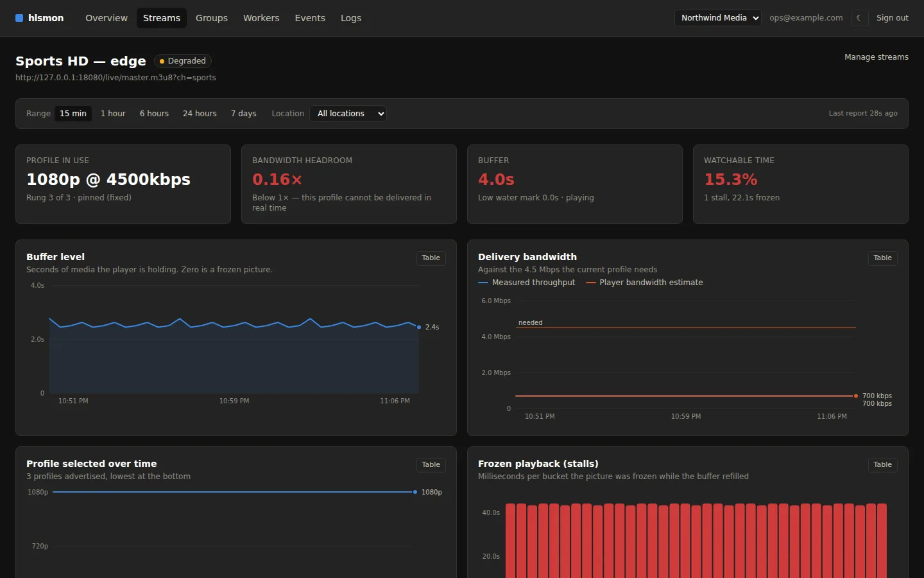The image size is (924, 578).
Task: Open the Northwind Media organization dropdown
Action: click(717, 18)
